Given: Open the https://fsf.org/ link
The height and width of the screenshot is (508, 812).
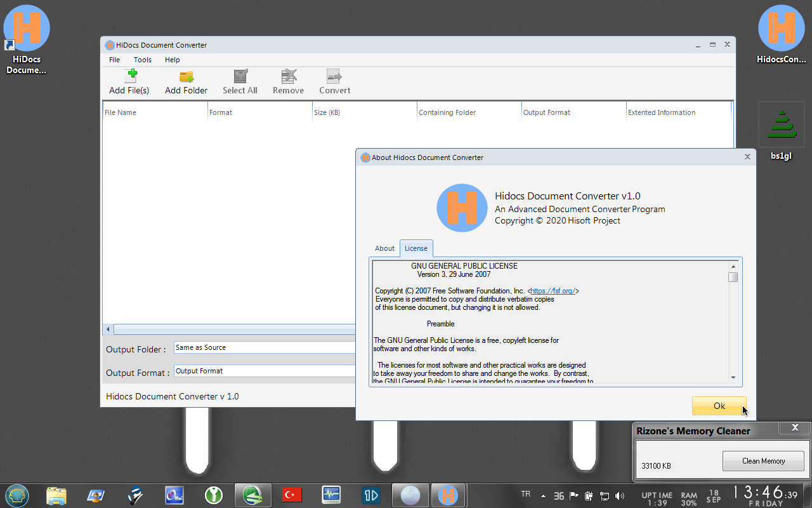Looking at the screenshot, I should (553, 291).
